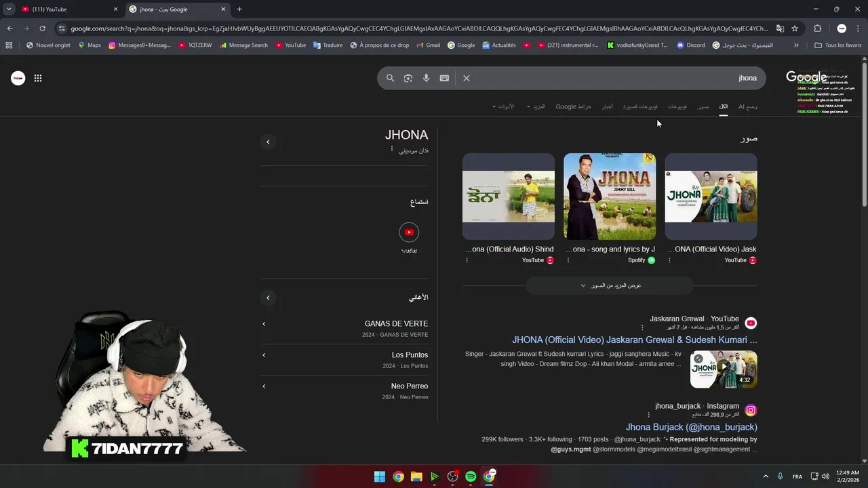Collapse the JHONA knowledge panel arrow
The image size is (868, 488).
coord(268,142)
